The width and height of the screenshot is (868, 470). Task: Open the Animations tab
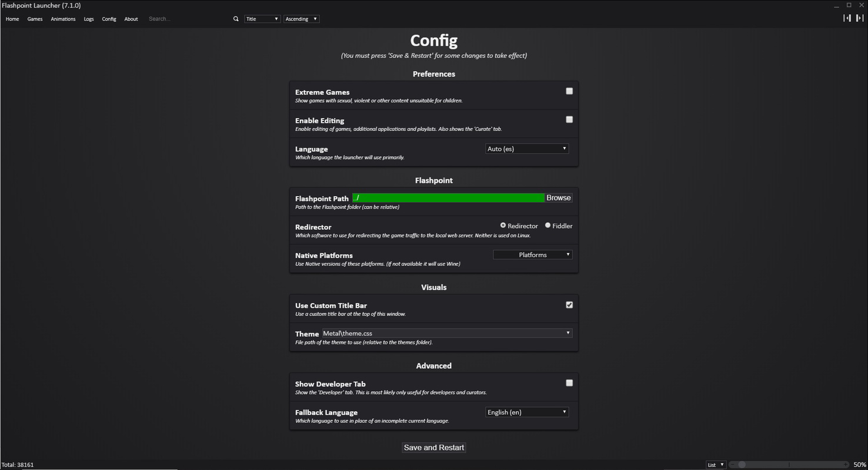(63, 19)
